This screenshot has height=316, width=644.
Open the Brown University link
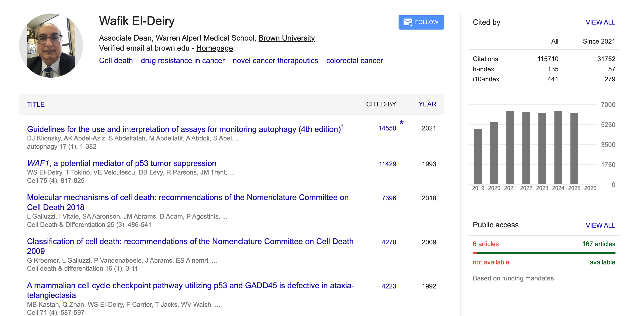286,38
